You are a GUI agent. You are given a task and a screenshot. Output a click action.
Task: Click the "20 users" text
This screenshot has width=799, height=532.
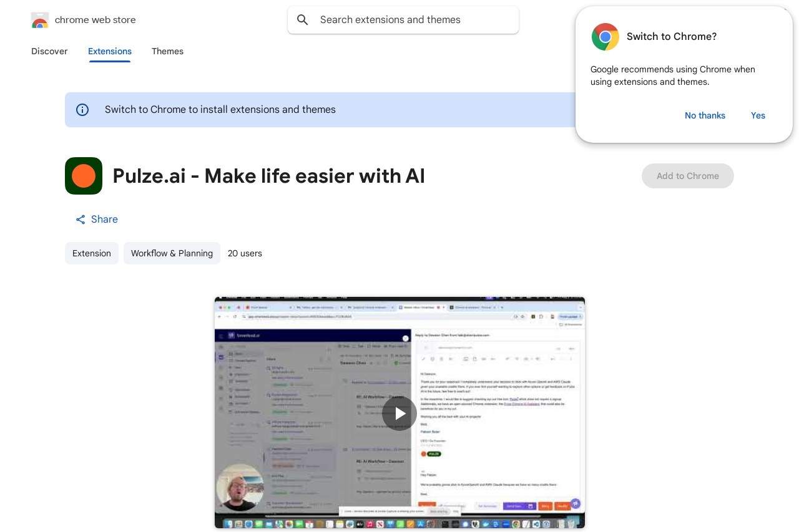[x=245, y=253]
